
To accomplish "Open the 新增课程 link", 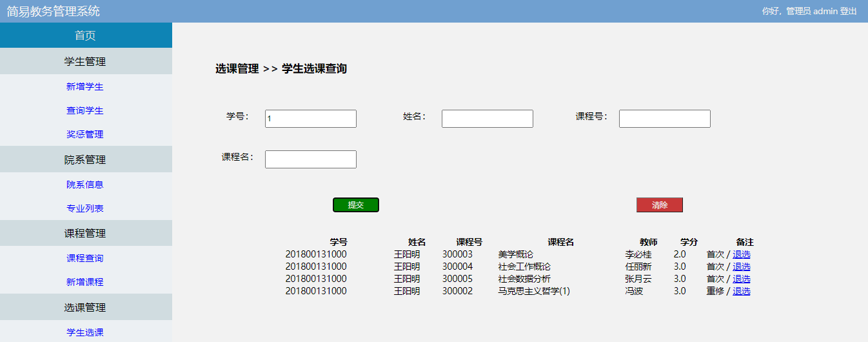I will 85,282.
